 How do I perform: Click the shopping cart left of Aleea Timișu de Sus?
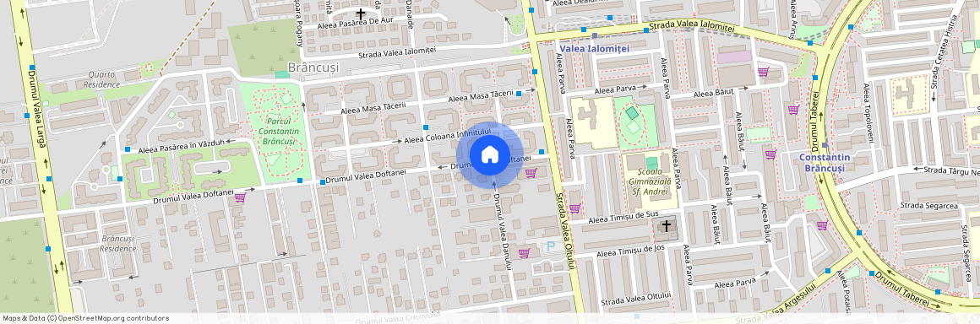click(574, 208)
